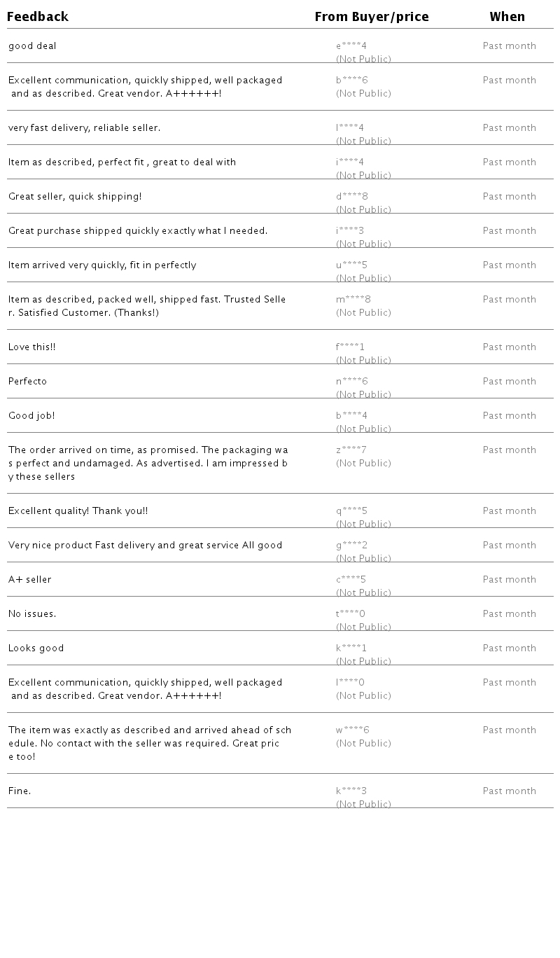This screenshot has width=560, height=958.
Task: Click the "Love this!!" feedback comment
Action: point(31,347)
